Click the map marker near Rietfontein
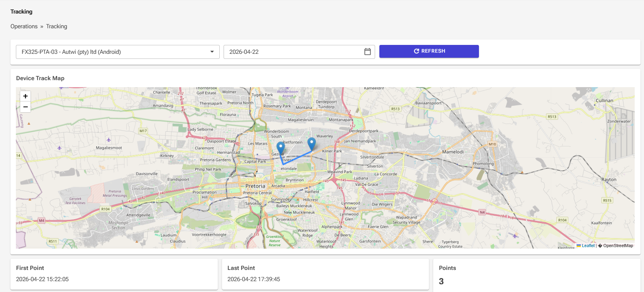The height and width of the screenshot is (292, 644). click(x=312, y=144)
